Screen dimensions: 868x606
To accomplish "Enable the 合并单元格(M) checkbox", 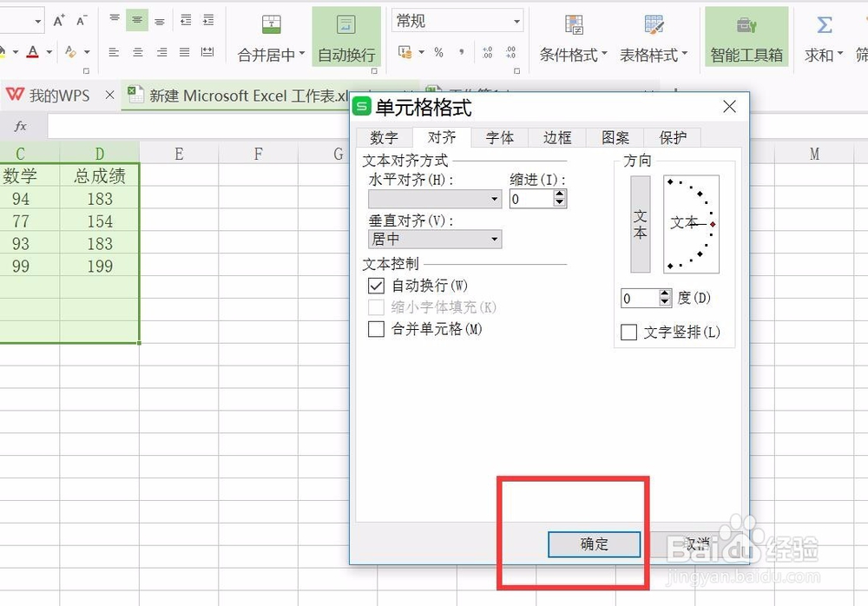I will click(x=377, y=329).
